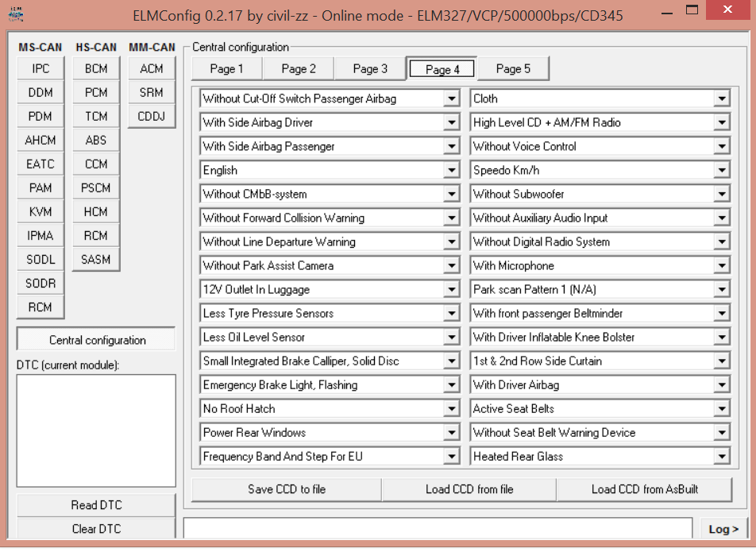Open the Heated Rear Glass dropdown
Screen dimensions: 756x552
pyautogui.click(x=721, y=457)
